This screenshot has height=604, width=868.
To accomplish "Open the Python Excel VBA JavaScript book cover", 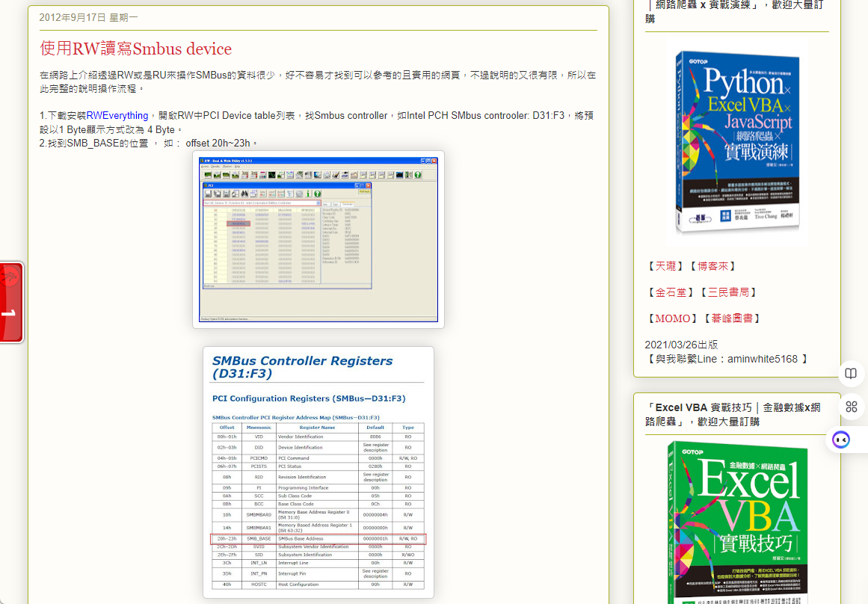I will pos(736,142).
